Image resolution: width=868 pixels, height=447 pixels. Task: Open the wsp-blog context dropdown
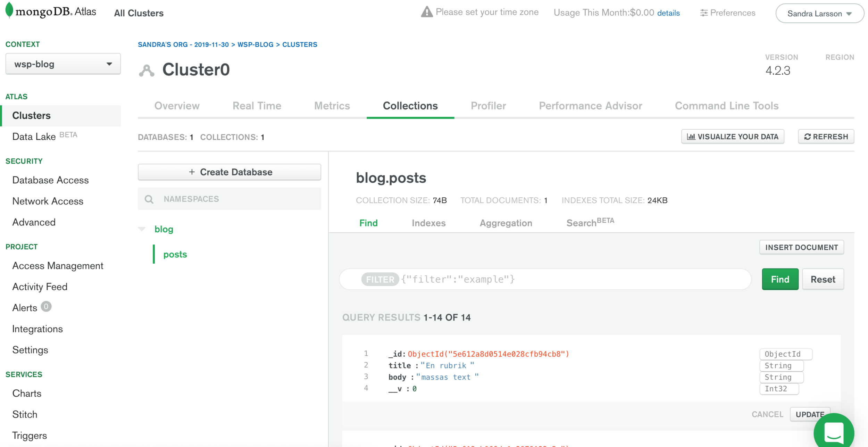point(63,64)
